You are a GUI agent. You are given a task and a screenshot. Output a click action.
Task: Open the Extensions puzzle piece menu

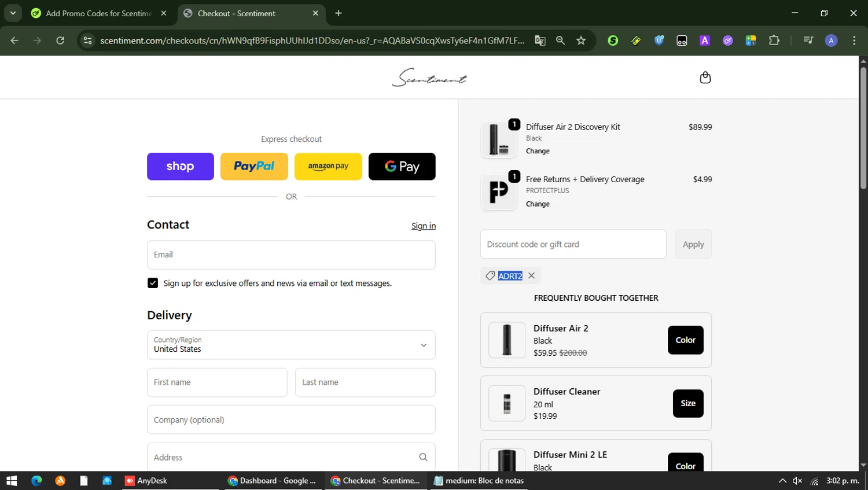pyautogui.click(x=774, y=40)
